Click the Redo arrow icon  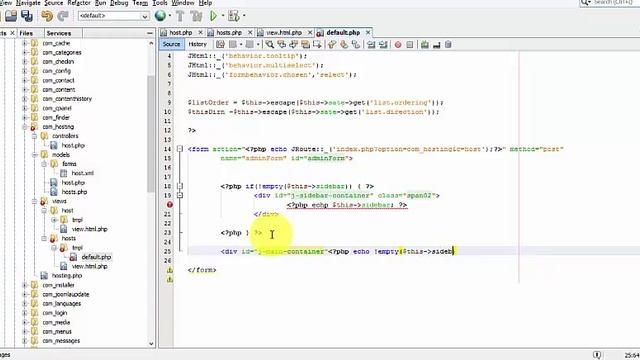pyautogui.click(x=63, y=16)
